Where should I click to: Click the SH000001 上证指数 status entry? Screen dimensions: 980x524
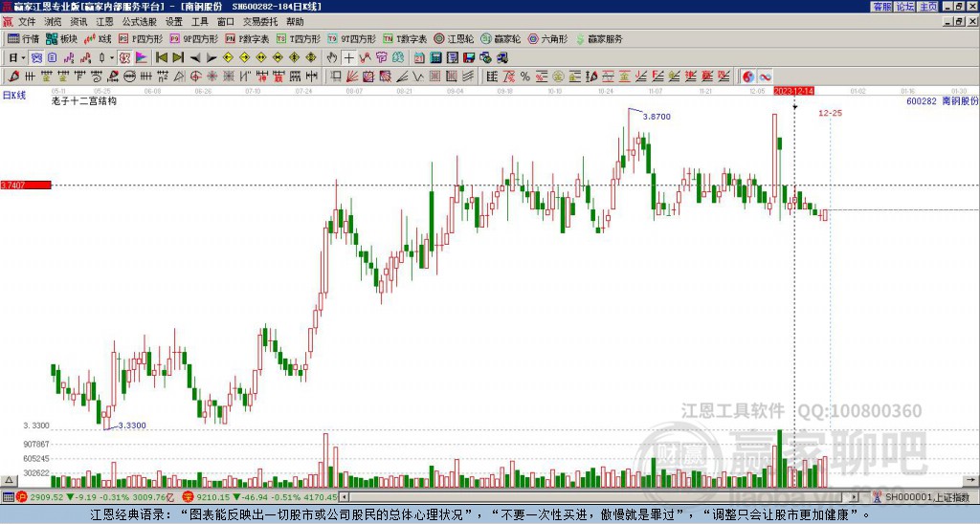coord(927,497)
